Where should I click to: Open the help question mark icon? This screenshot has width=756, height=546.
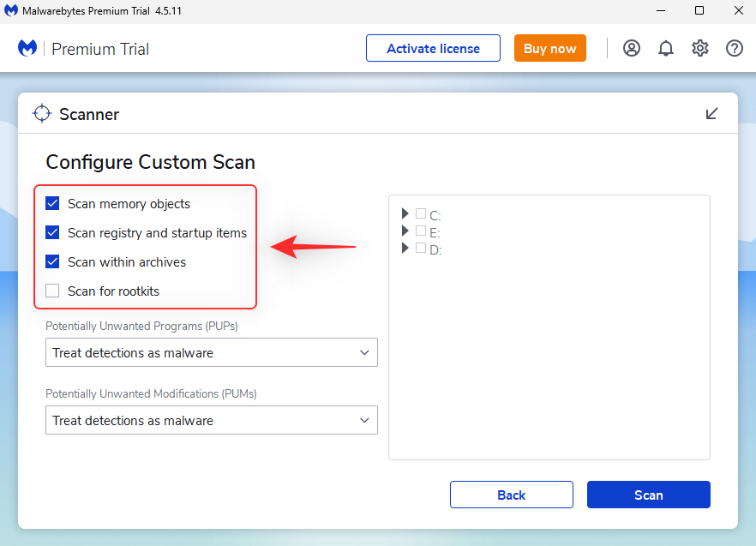[x=735, y=48]
